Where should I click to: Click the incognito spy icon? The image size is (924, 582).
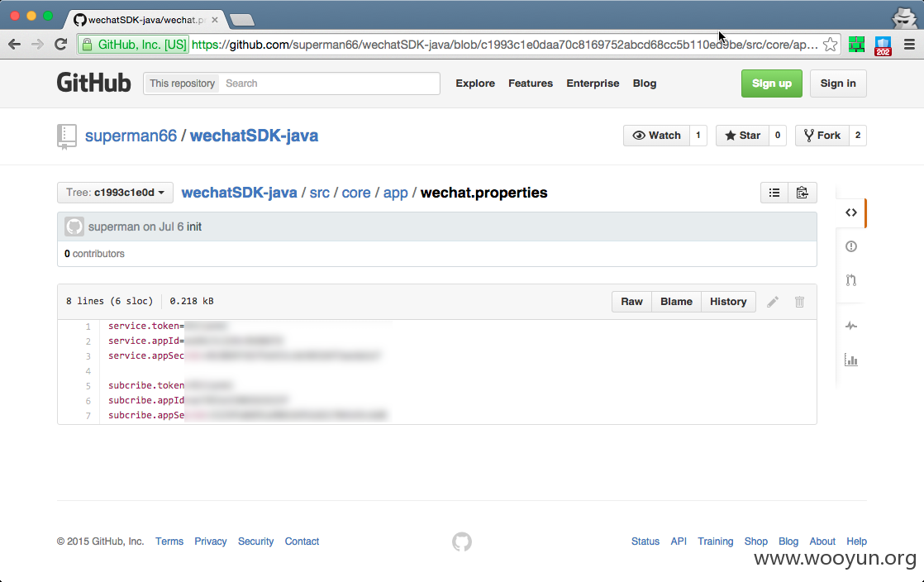(904, 17)
